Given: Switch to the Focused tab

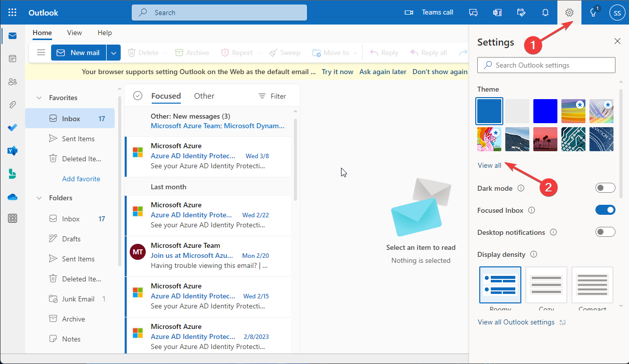Looking at the screenshot, I should pos(166,96).
